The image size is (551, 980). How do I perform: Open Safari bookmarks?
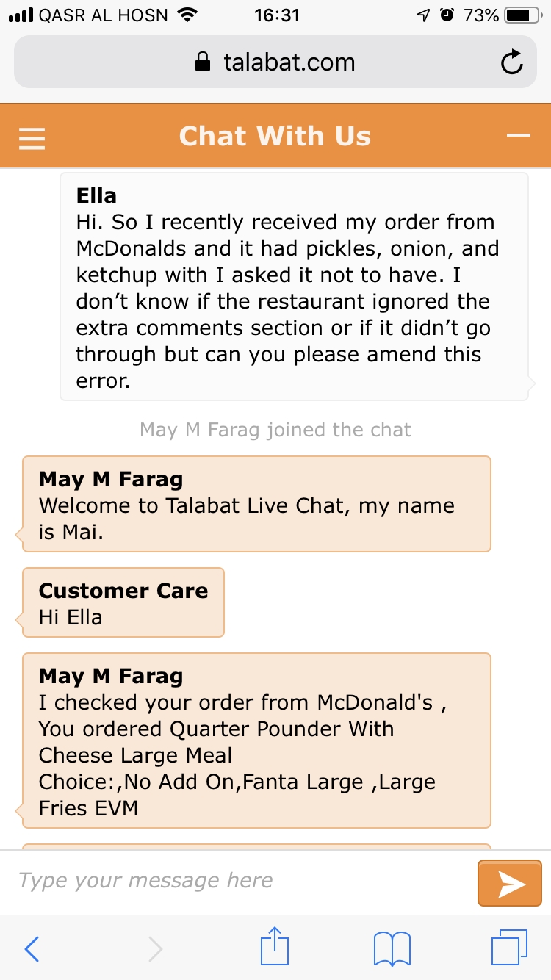tap(392, 948)
